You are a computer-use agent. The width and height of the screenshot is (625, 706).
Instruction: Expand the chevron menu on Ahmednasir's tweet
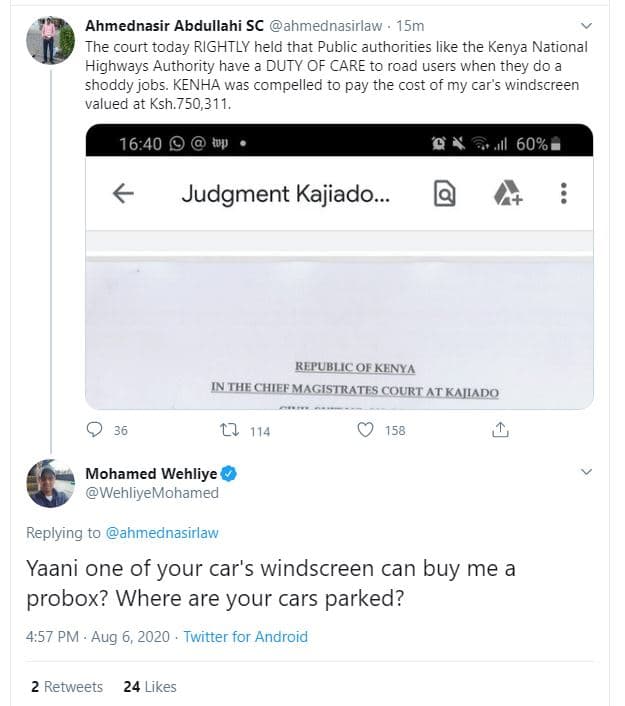coord(586,24)
